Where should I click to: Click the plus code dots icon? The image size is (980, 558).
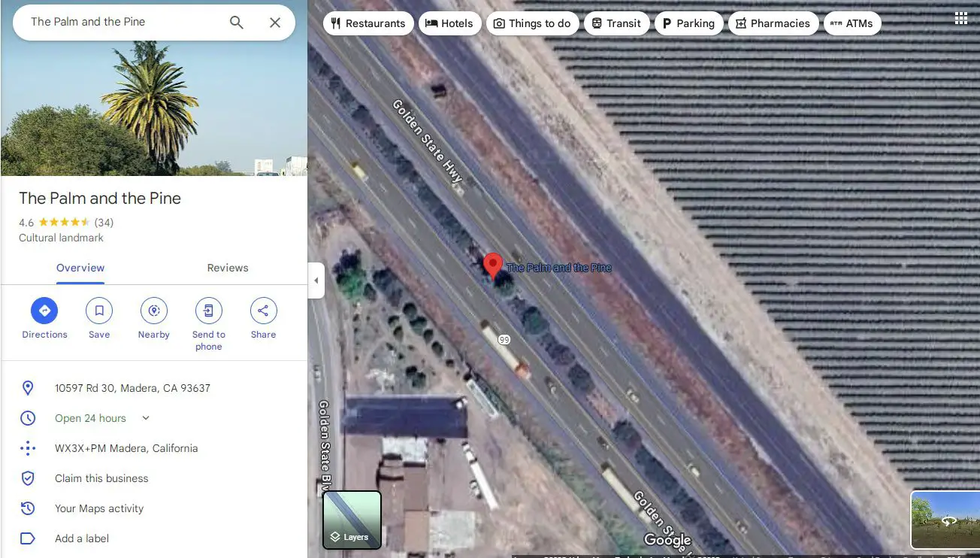coord(28,448)
